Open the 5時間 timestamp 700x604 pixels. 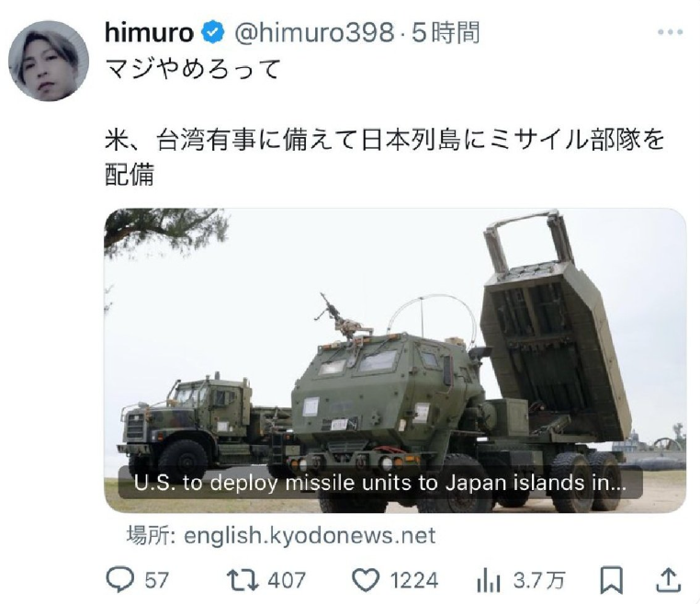(x=446, y=33)
